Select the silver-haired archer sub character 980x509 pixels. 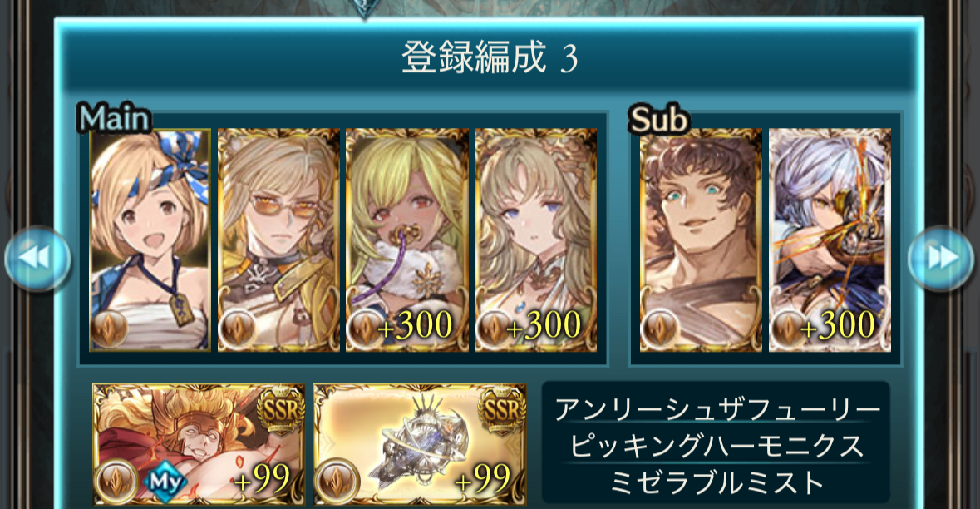[830, 240]
